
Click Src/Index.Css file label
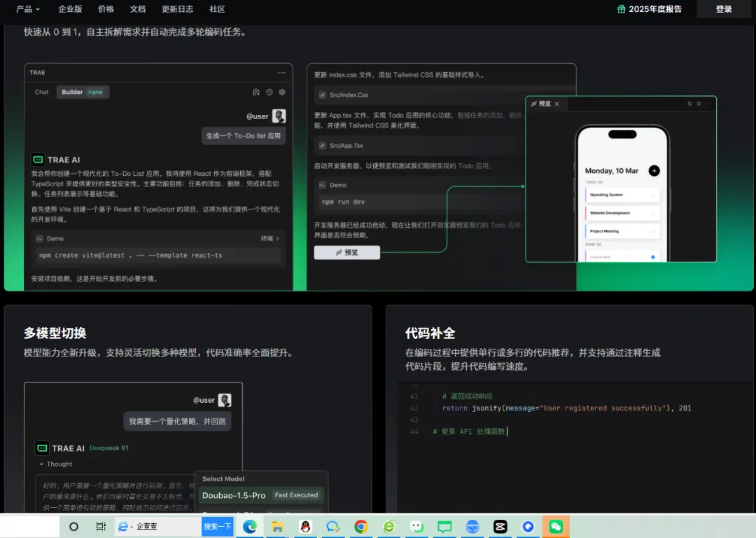349,95
